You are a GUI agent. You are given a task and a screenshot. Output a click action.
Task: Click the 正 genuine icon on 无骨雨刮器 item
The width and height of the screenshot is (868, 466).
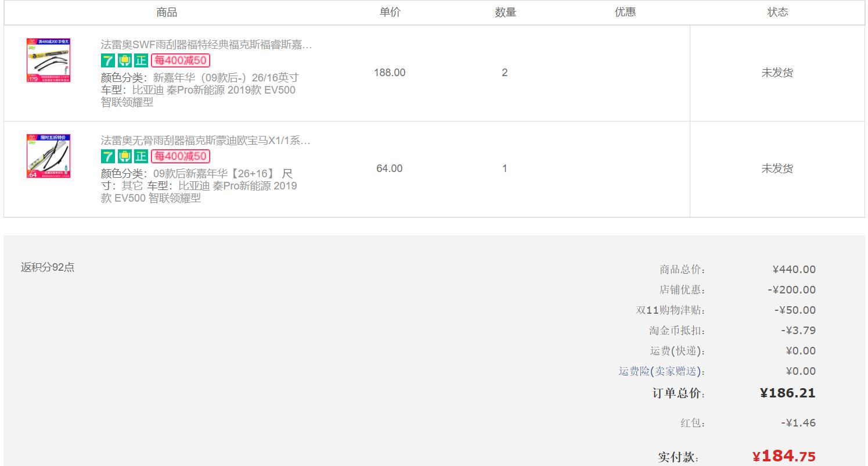[x=141, y=156]
